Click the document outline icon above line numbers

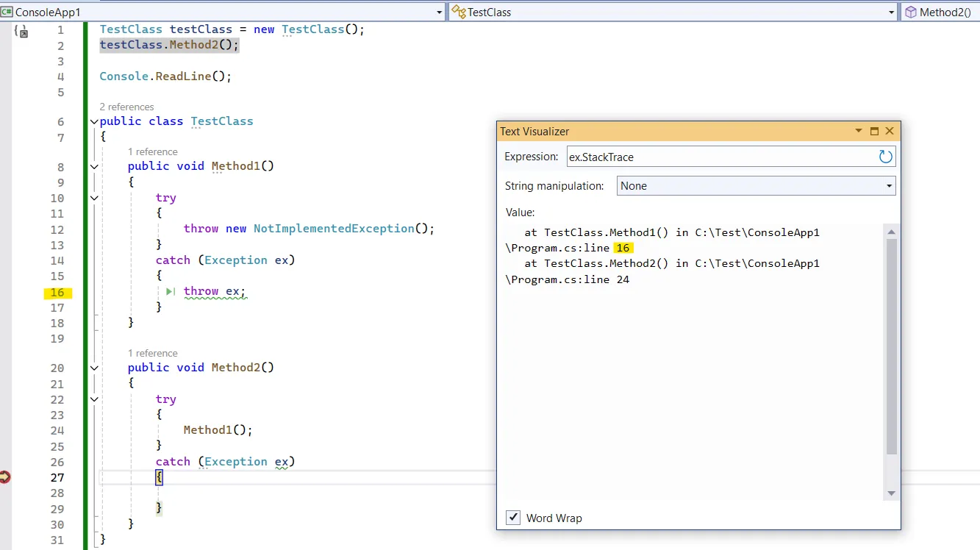pyautogui.click(x=22, y=31)
